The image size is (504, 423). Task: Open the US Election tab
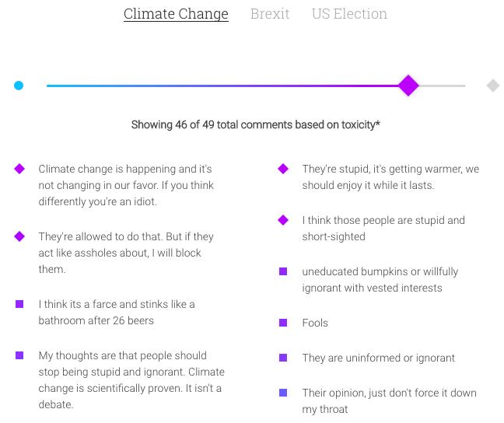[349, 14]
